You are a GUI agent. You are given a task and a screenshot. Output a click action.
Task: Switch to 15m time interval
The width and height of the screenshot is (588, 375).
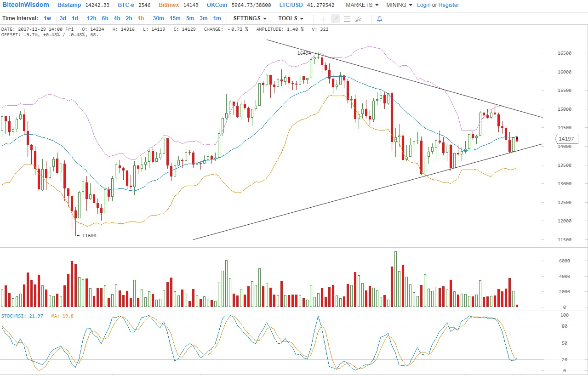coord(175,18)
